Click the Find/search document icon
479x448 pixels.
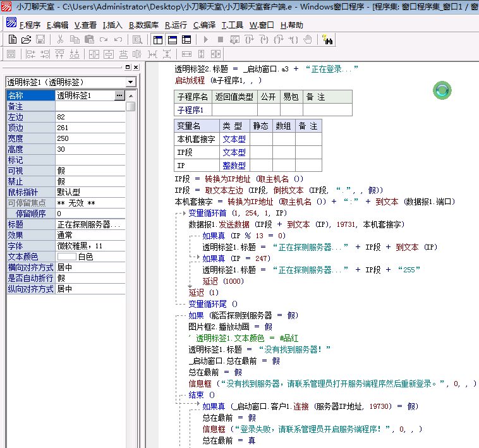(x=136, y=40)
